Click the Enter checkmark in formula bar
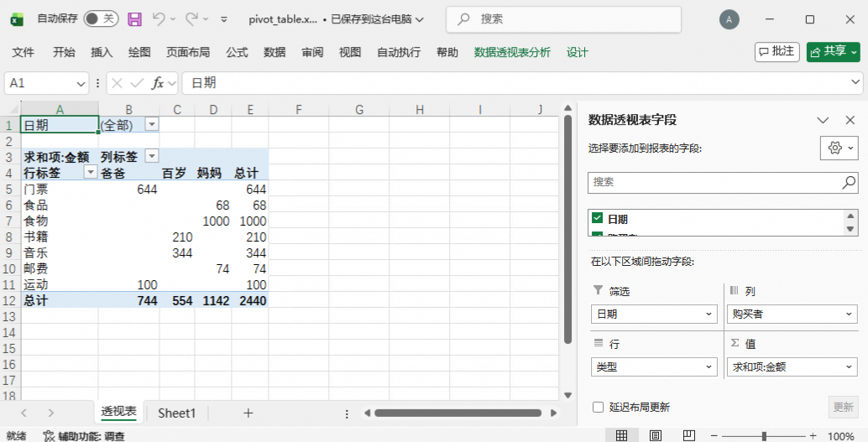Screen dimensions: 868x442 pyautogui.click(x=137, y=83)
